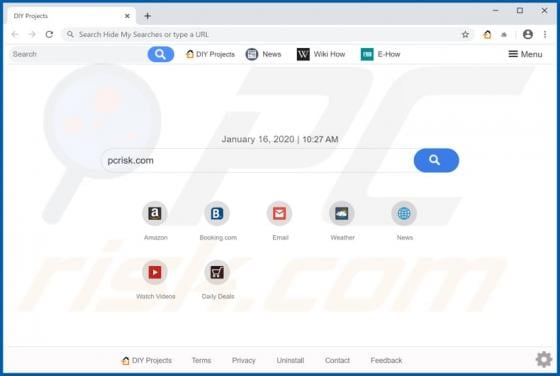Open the Booking.com shortcut icon
Screen dimensions: 560x376
(217, 214)
